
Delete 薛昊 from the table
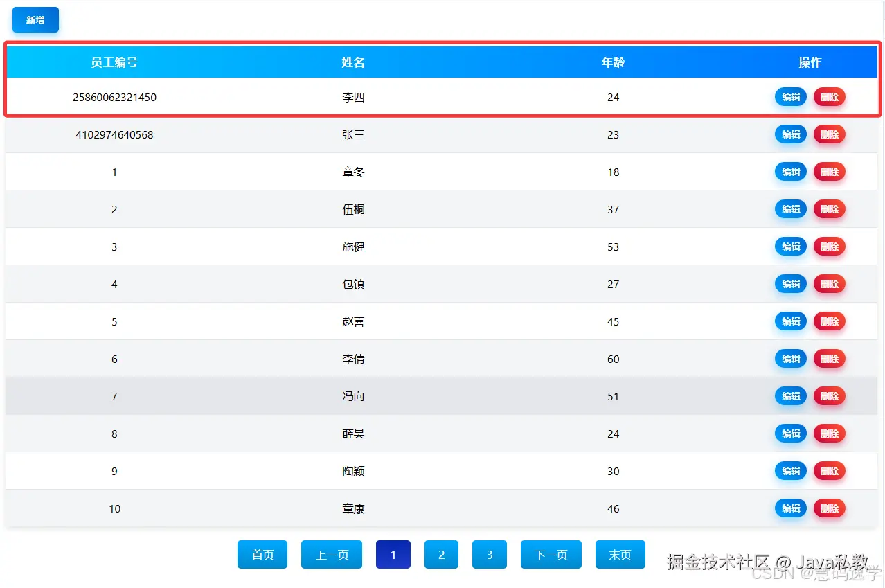point(830,434)
